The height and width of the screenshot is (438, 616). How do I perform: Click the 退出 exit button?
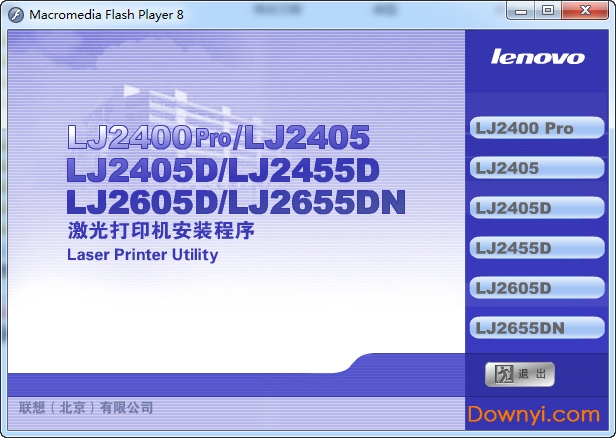click(x=520, y=374)
